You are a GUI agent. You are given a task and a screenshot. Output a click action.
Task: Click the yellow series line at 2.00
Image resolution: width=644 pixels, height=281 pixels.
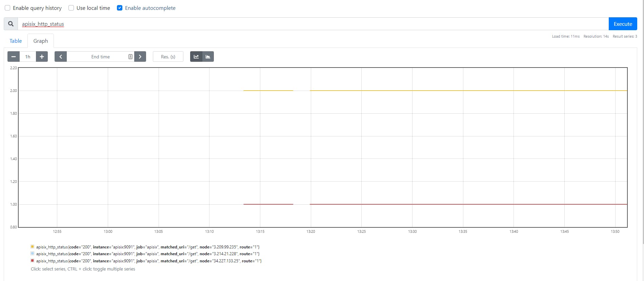tap(468, 91)
